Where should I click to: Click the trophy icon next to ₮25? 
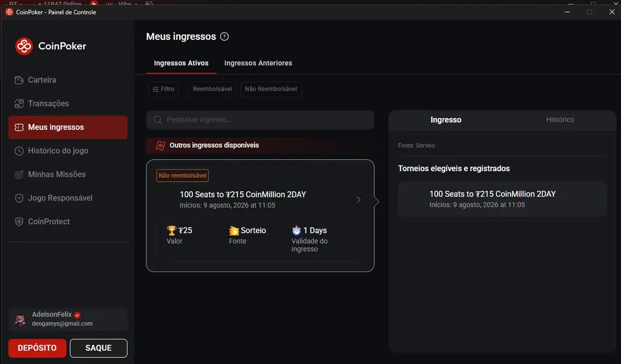coord(172,231)
